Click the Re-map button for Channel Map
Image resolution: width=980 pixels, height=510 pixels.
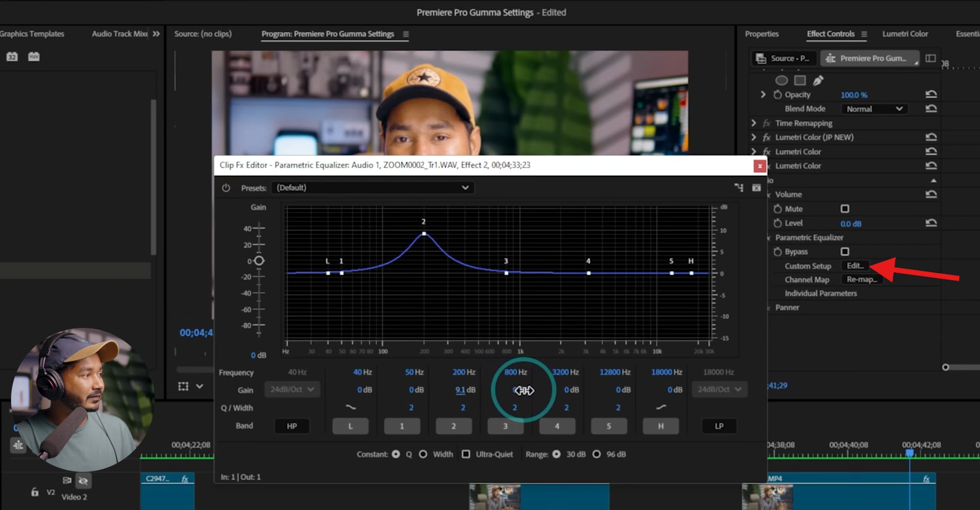(862, 280)
